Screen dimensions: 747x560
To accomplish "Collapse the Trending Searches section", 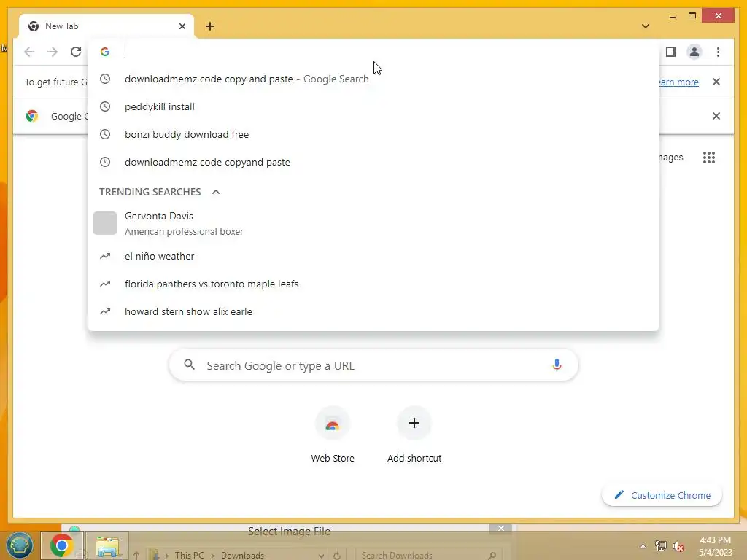I will (x=216, y=192).
